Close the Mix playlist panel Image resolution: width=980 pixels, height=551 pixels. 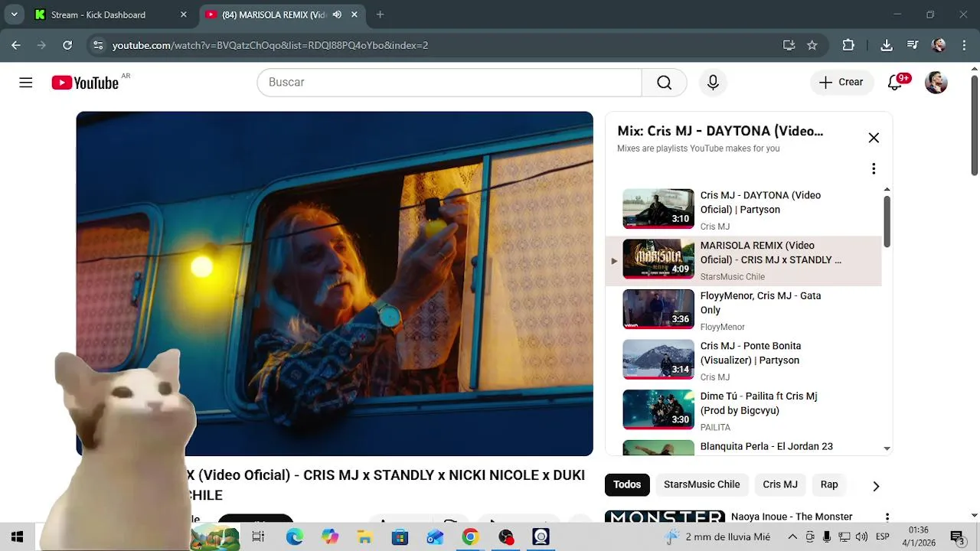874,138
